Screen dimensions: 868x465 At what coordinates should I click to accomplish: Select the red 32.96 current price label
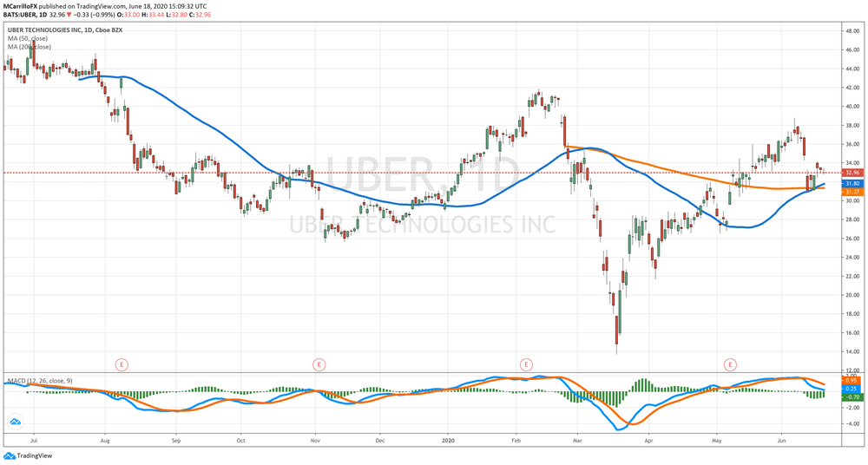[x=852, y=173]
